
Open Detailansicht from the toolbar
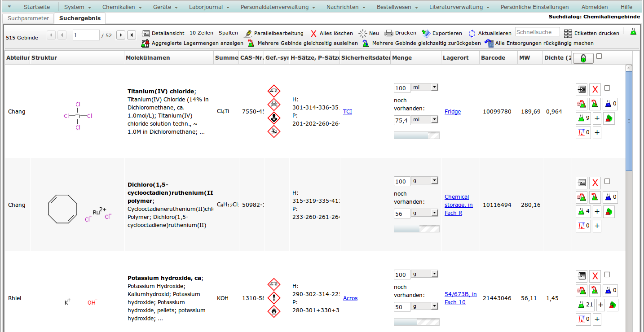pyautogui.click(x=146, y=33)
